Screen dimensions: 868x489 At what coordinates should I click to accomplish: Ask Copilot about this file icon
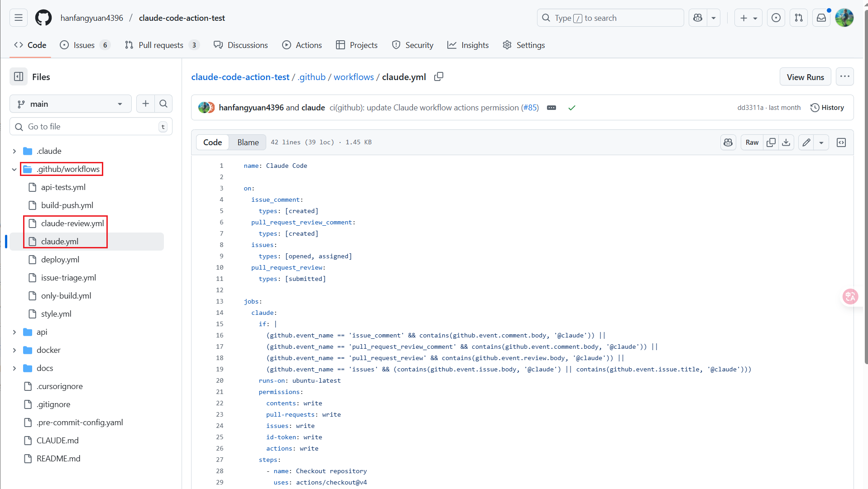[728, 142]
